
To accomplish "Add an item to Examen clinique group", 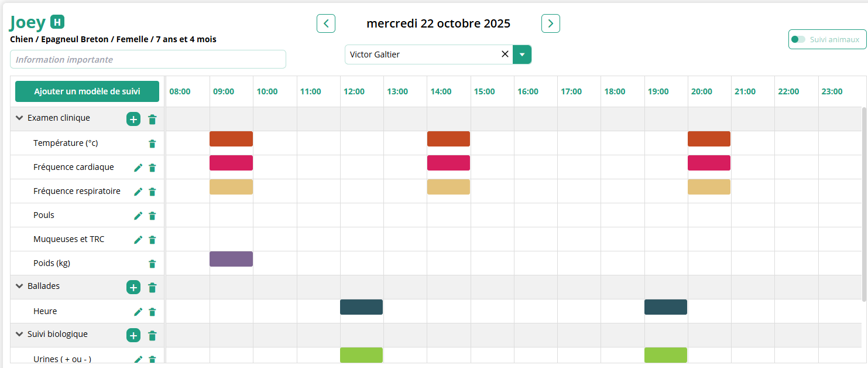I will pos(133,120).
